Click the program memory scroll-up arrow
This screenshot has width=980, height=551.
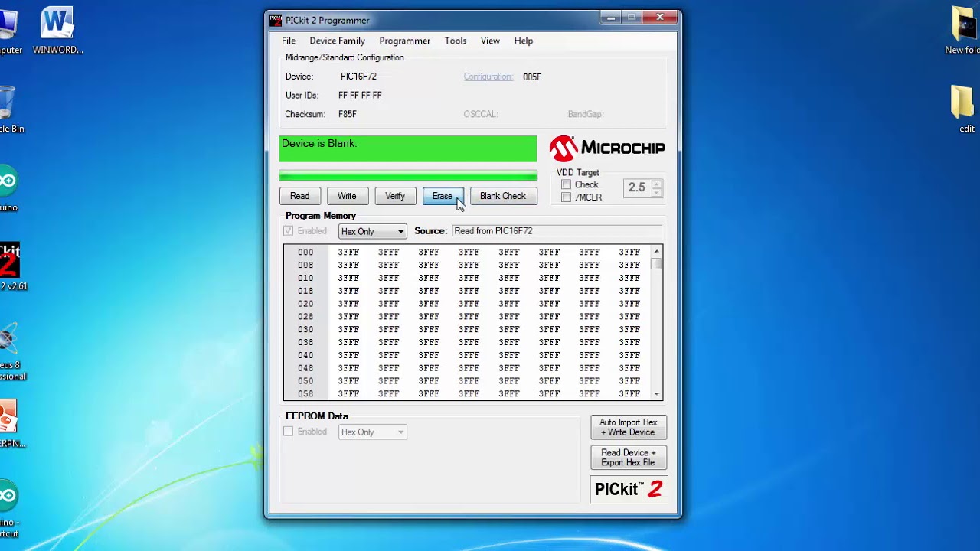pos(656,251)
